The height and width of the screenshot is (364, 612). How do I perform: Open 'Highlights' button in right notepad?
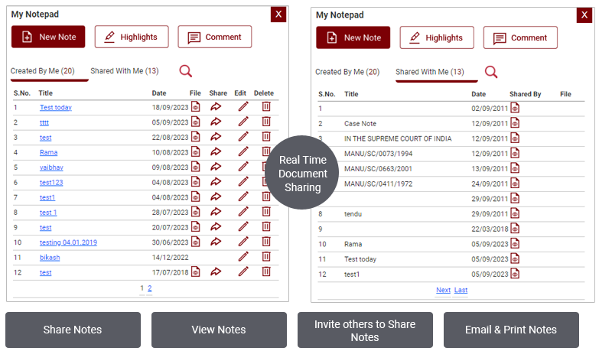[x=437, y=37]
